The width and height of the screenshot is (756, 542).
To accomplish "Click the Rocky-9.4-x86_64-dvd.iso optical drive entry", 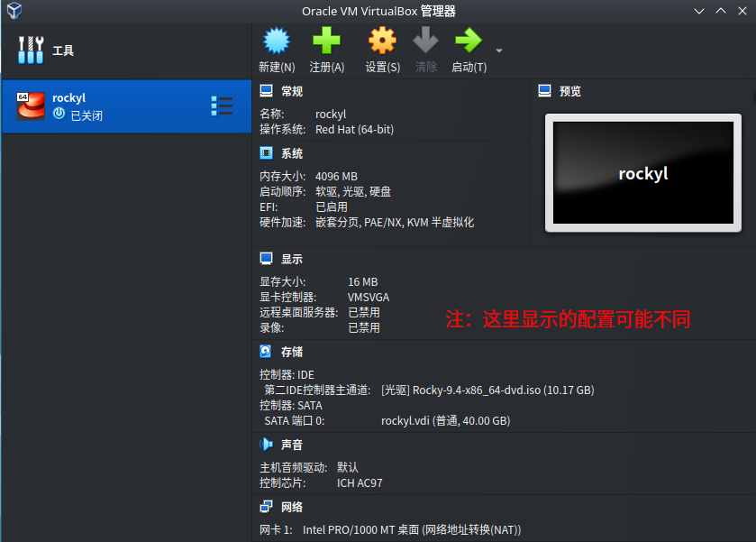I will (x=487, y=390).
